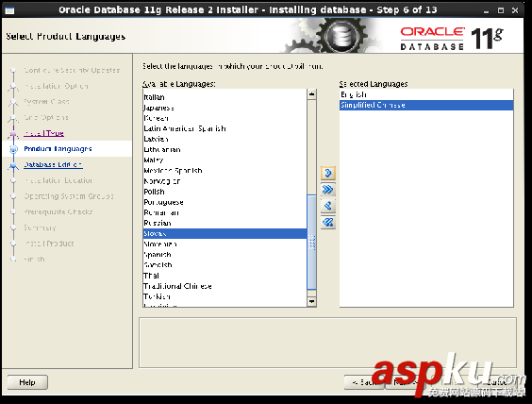Move all languages to Selected Languages list
532x404 pixels.
point(327,190)
